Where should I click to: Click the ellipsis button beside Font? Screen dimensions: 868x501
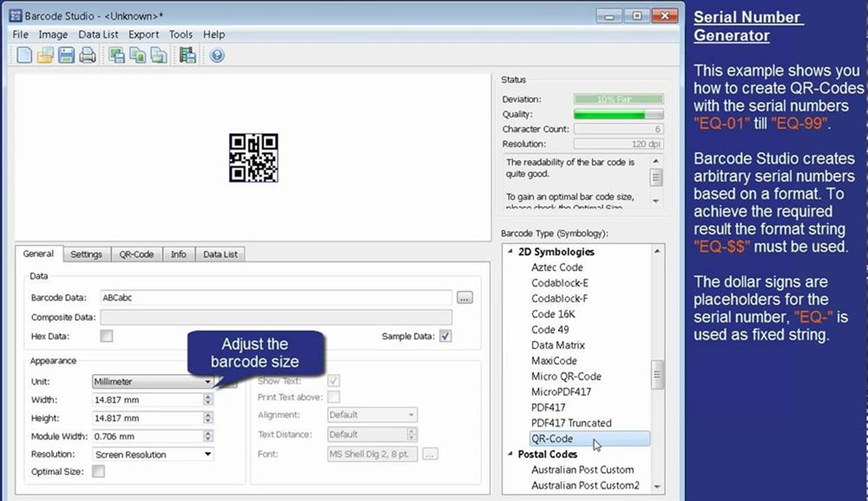pos(430,454)
